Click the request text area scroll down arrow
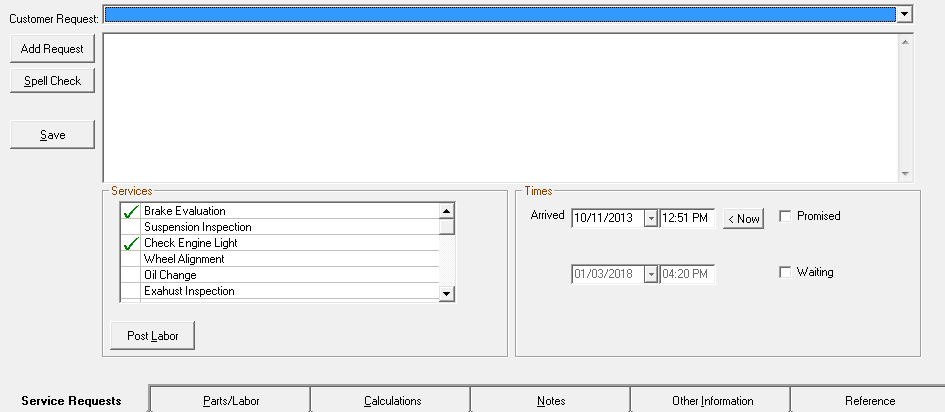 coord(905,173)
